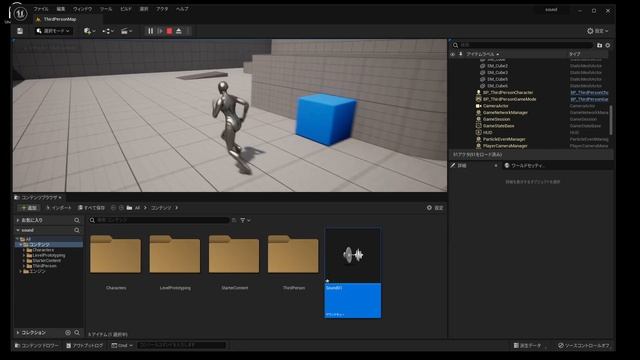Open the BP_ThirdPersonCharacter blueprint type link
Image resolution: width=640 pixels, height=360 pixels.
point(589,93)
